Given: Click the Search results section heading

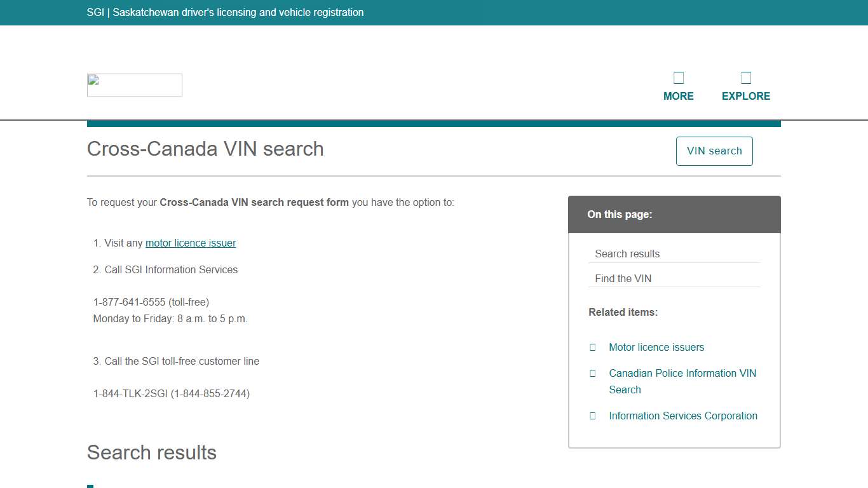Looking at the screenshot, I should click(x=151, y=452).
